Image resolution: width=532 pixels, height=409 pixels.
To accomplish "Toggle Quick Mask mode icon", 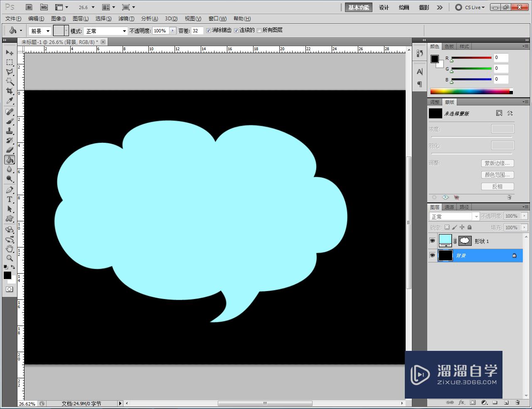I will (x=9, y=289).
